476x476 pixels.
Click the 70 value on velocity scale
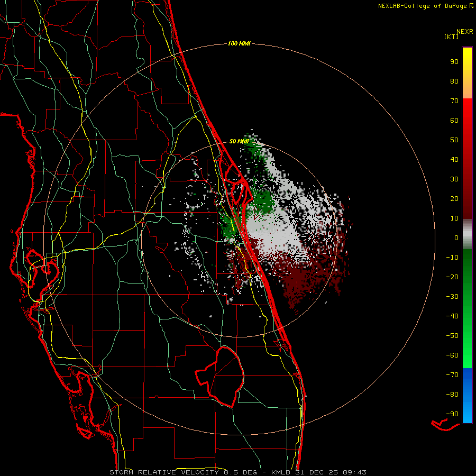coord(454,101)
